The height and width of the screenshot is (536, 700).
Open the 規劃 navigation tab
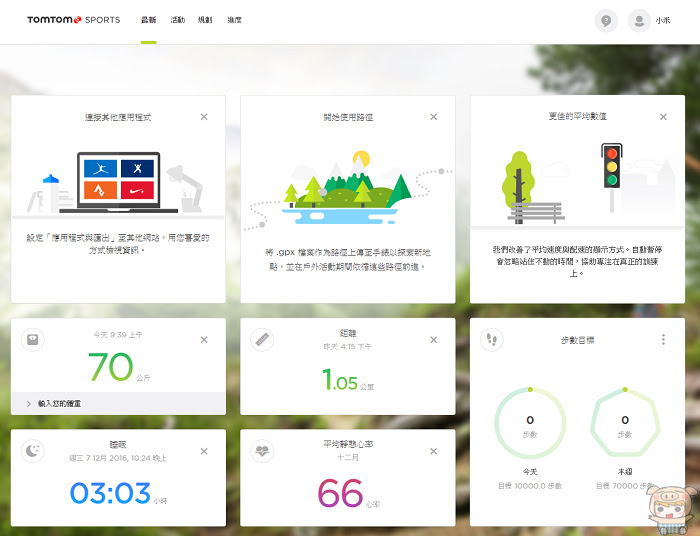205,20
